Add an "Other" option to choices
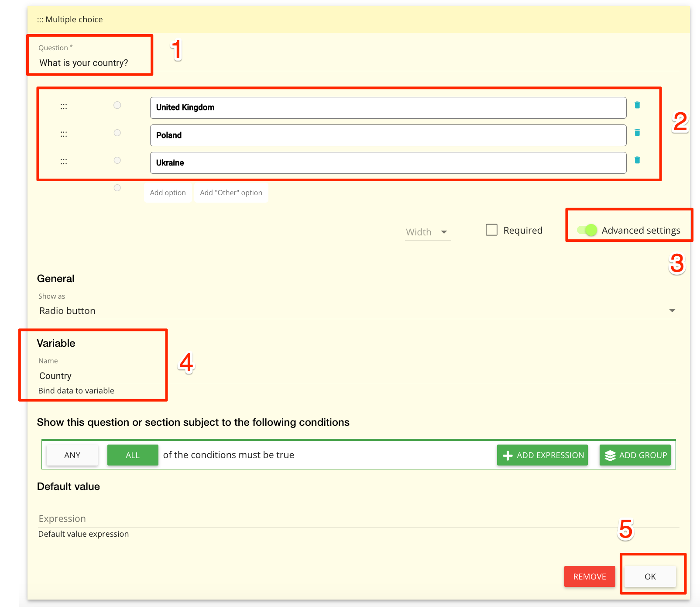This screenshot has height=607, width=700. pyautogui.click(x=231, y=193)
